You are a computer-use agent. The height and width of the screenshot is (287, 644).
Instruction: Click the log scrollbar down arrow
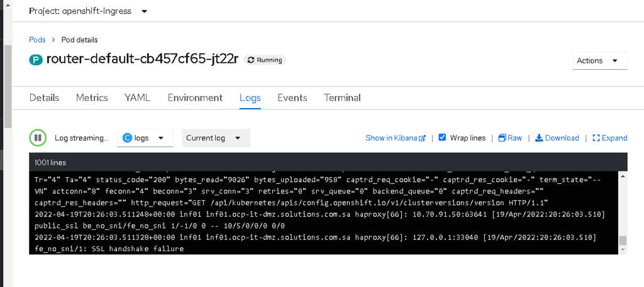[x=623, y=249]
